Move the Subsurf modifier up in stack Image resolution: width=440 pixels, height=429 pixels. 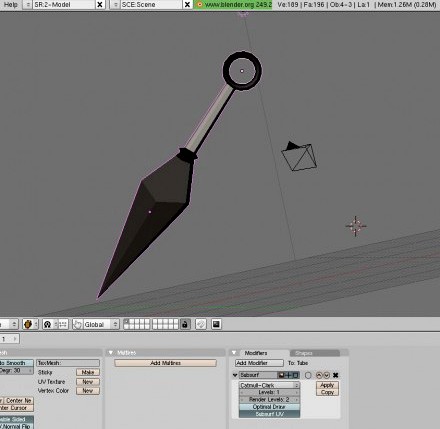pos(319,375)
